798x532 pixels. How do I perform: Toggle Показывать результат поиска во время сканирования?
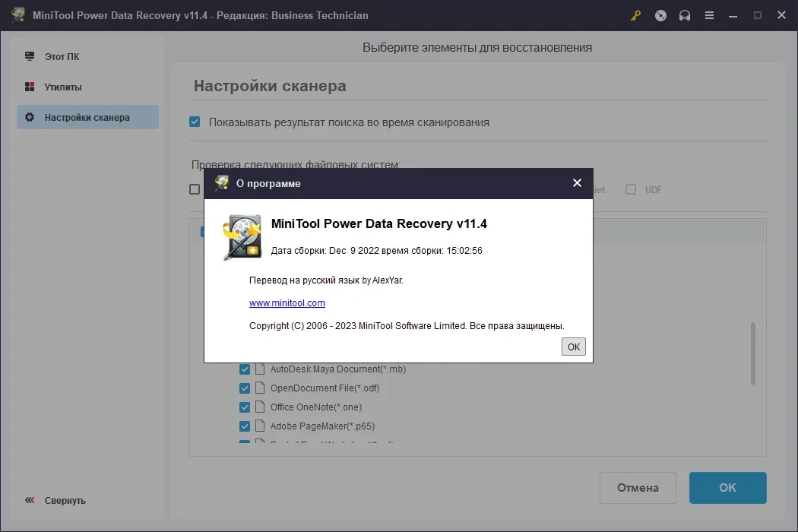pos(195,122)
